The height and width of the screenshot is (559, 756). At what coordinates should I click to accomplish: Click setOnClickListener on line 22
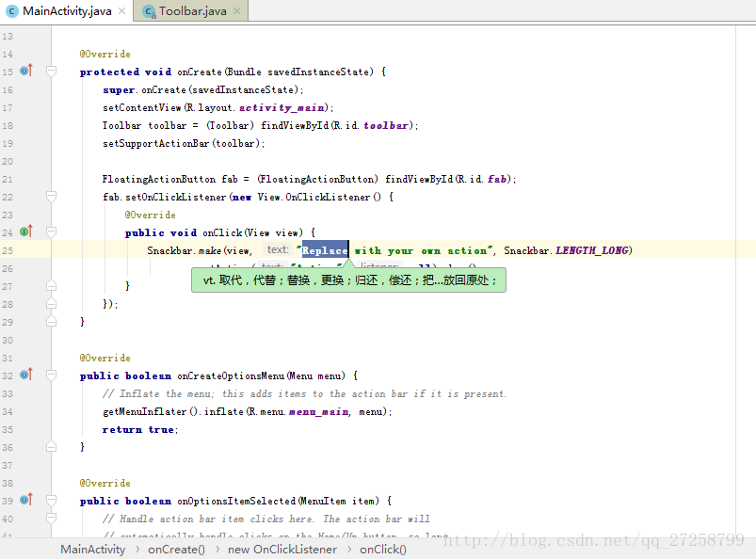pos(175,197)
